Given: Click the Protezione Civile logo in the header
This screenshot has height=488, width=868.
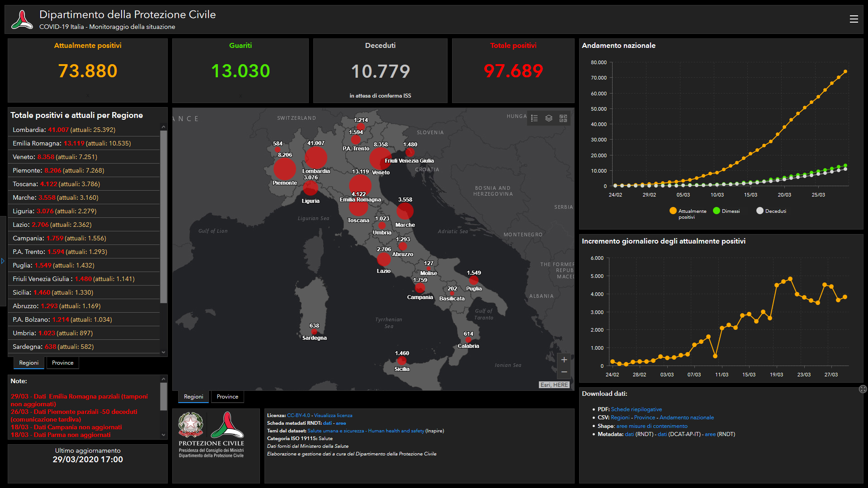Looking at the screenshot, I should [22, 19].
